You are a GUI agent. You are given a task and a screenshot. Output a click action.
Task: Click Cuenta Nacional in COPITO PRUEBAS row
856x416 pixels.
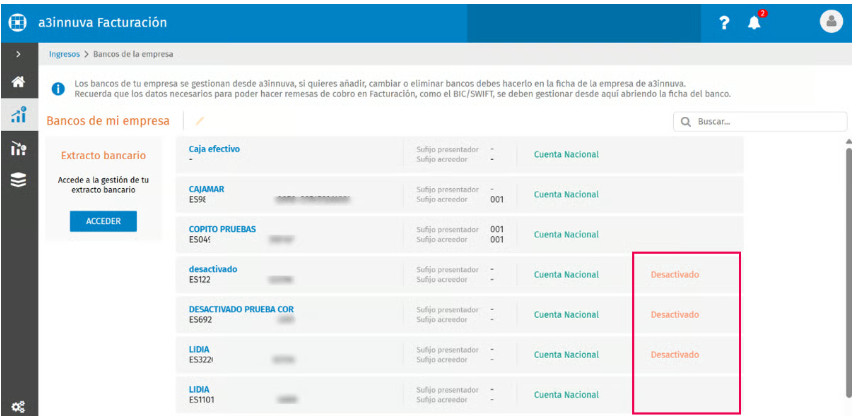tap(566, 234)
